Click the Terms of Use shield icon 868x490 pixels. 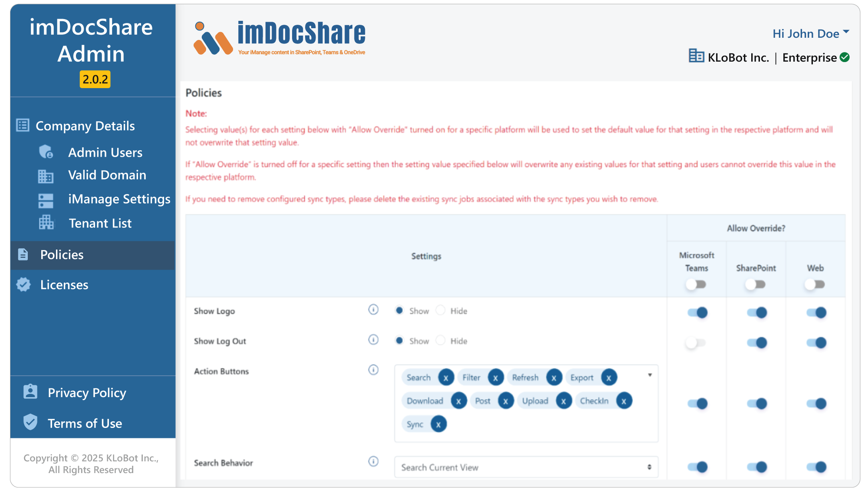click(x=30, y=422)
